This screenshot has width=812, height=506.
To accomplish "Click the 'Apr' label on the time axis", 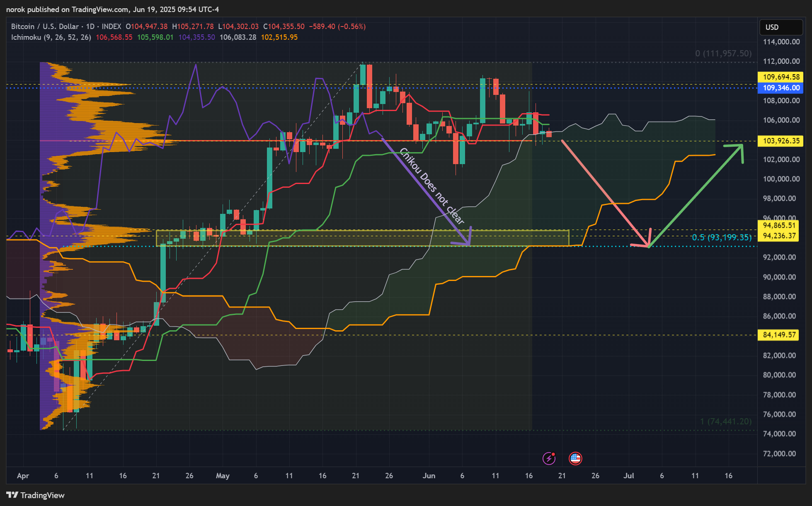I will coord(23,476).
